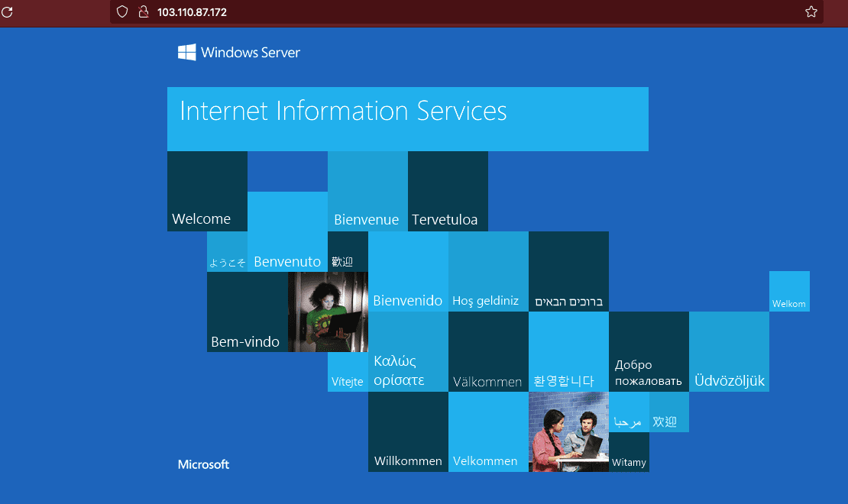Click the small Welkom tile
The height and width of the screenshot is (504, 848).
[789, 292]
